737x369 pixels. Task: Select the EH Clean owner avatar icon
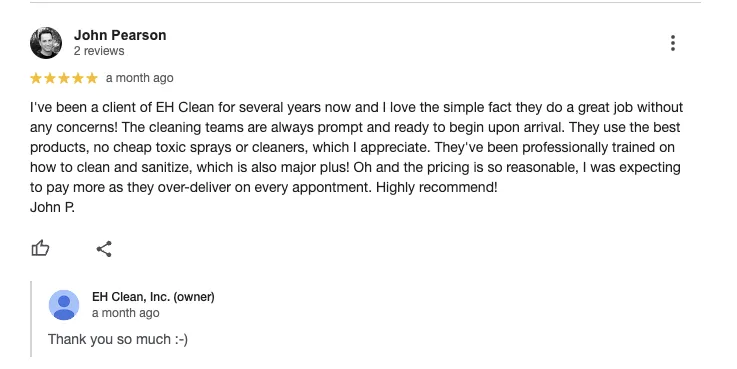pyautogui.click(x=64, y=305)
